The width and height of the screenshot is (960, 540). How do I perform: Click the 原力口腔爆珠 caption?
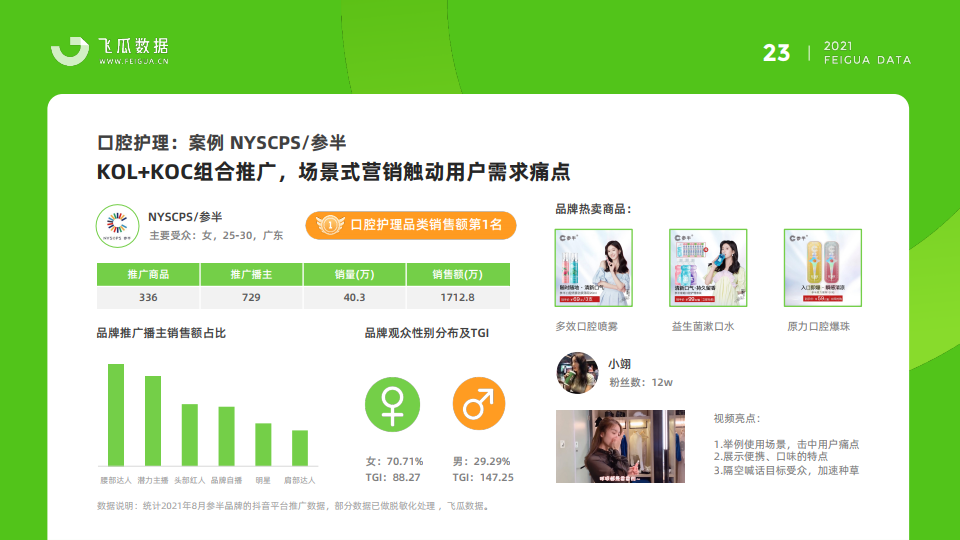coord(819,326)
